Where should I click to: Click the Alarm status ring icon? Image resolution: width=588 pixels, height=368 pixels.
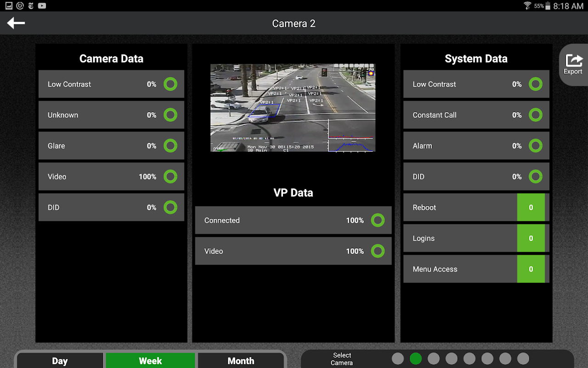coord(536,146)
